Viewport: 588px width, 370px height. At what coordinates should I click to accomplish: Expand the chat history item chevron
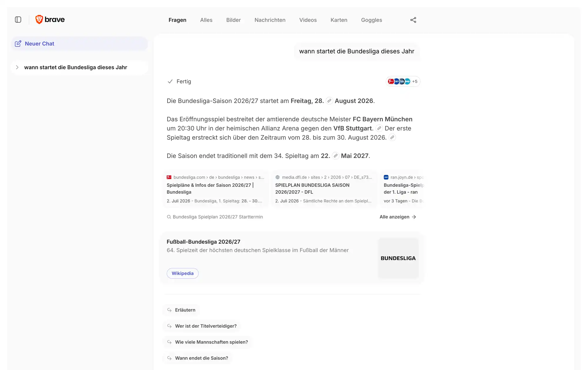(17, 68)
